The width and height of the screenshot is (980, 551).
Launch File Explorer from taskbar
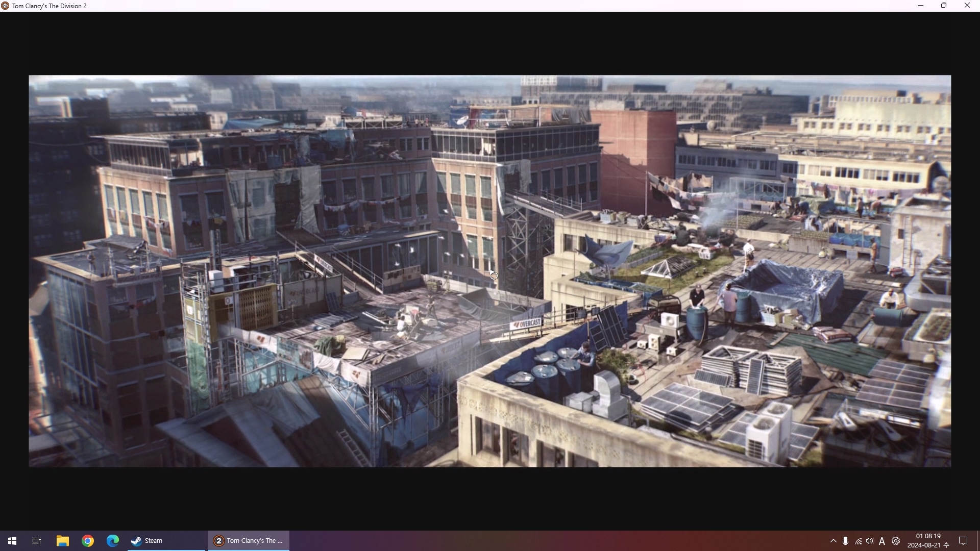pos(62,541)
